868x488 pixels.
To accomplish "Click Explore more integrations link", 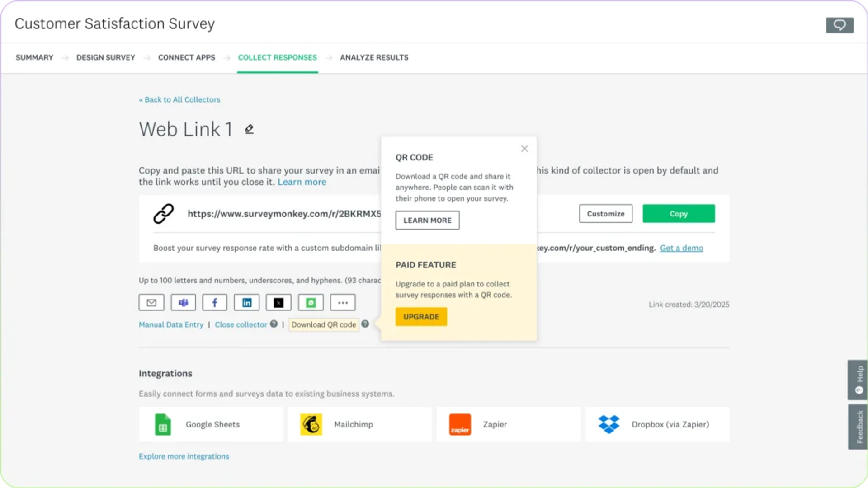I will pos(184,456).
